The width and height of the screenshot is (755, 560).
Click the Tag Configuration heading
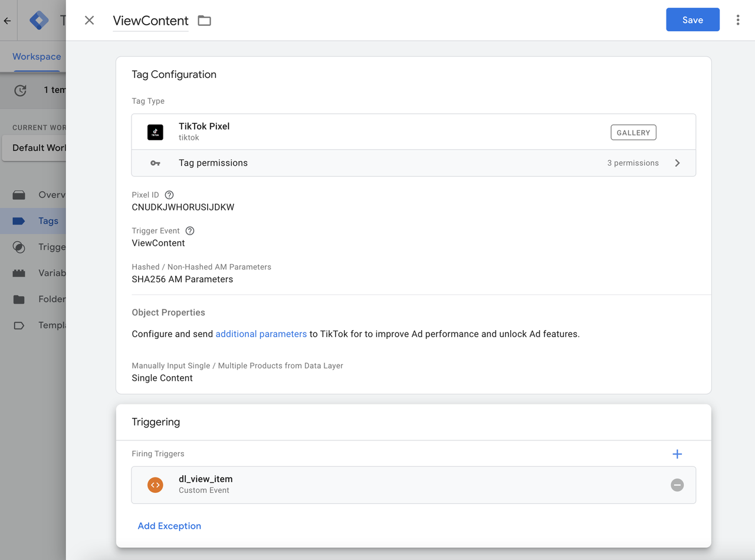click(x=174, y=74)
